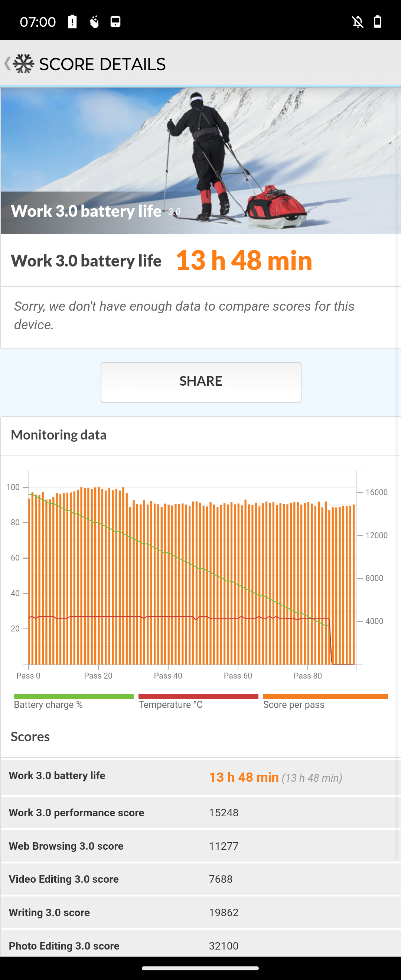Viewport: 401px width, 980px height.
Task: Tap the PCMark snowflake logo
Action: (x=24, y=64)
